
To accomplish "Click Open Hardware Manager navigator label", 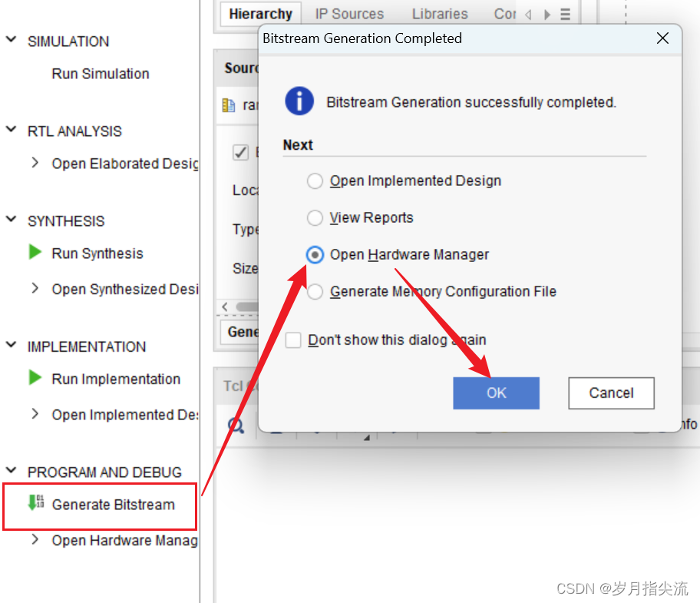I will (125, 541).
